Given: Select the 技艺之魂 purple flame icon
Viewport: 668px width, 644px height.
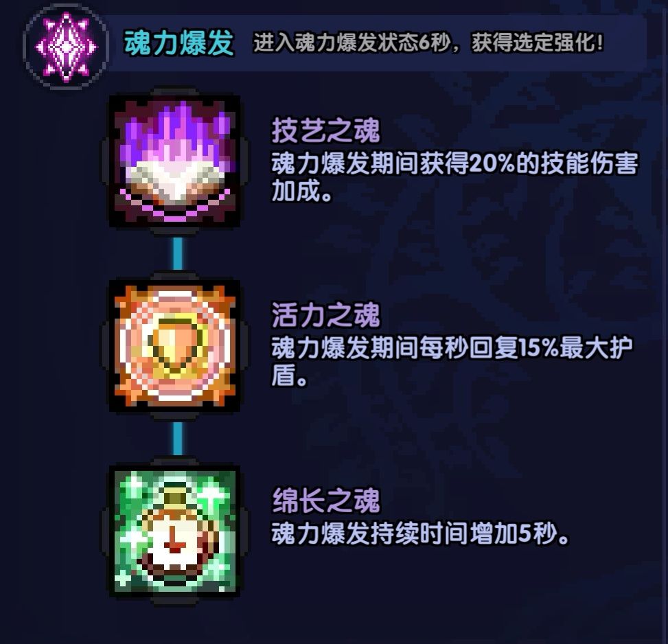Looking at the screenshot, I should pyautogui.click(x=174, y=161).
